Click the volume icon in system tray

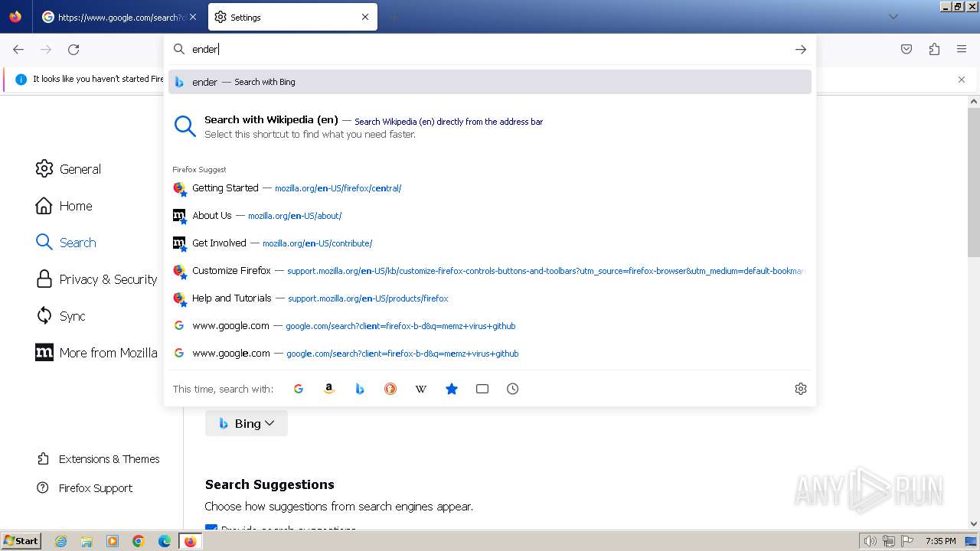871,541
